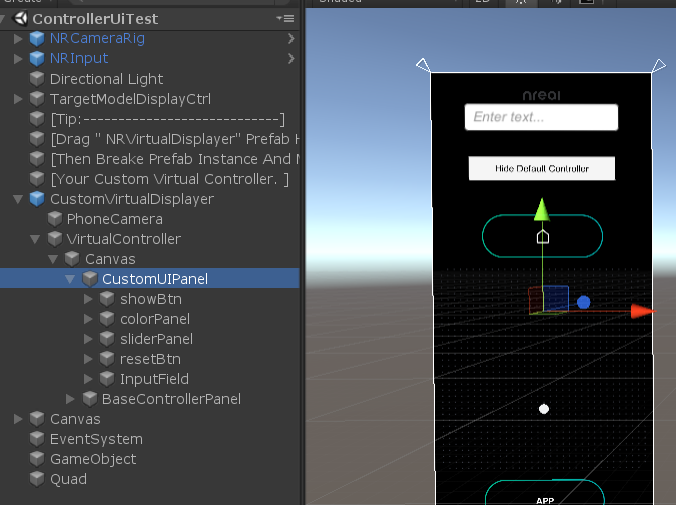
Task: Collapse the VirtualController node
Action: pyautogui.click(x=35, y=239)
